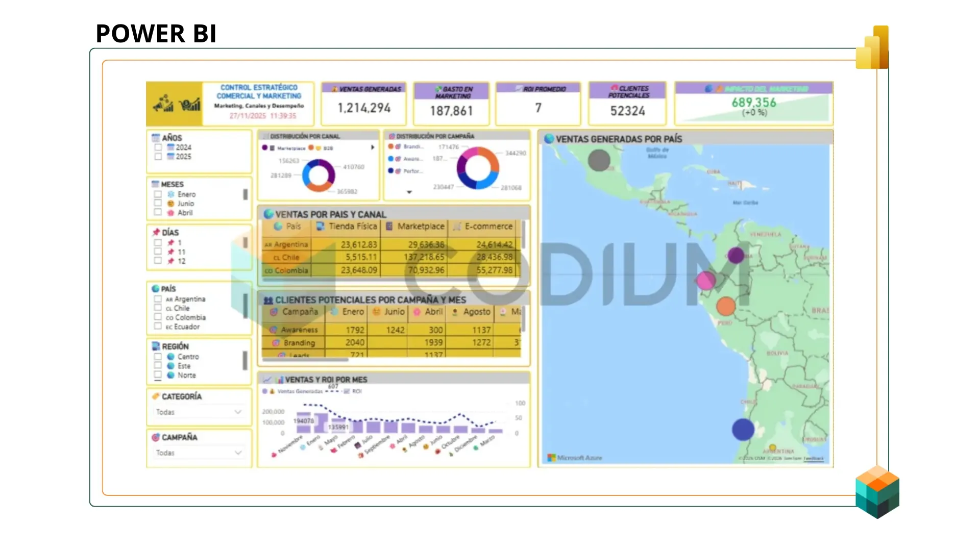Click the 689,356 marketing impact value
980x551 pixels.
pyautogui.click(x=754, y=103)
